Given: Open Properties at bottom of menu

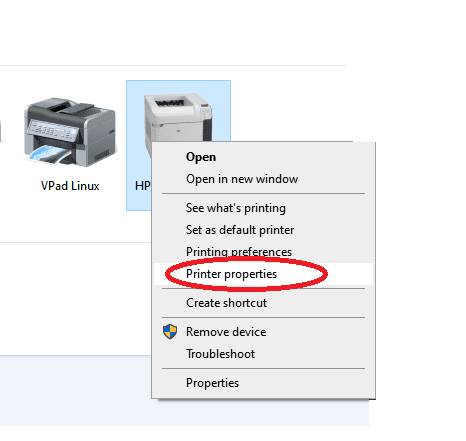Looking at the screenshot, I should 212,383.
